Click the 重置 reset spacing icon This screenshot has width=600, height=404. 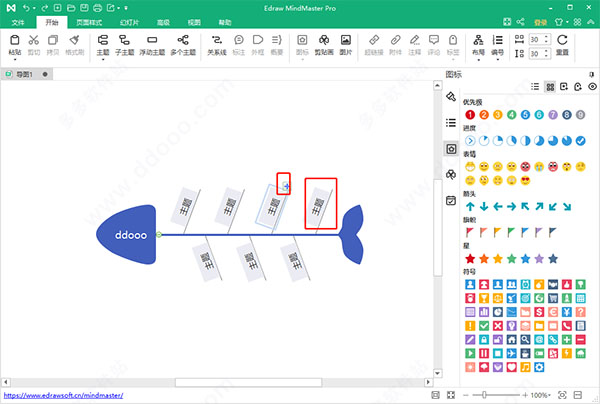[x=562, y=40]
